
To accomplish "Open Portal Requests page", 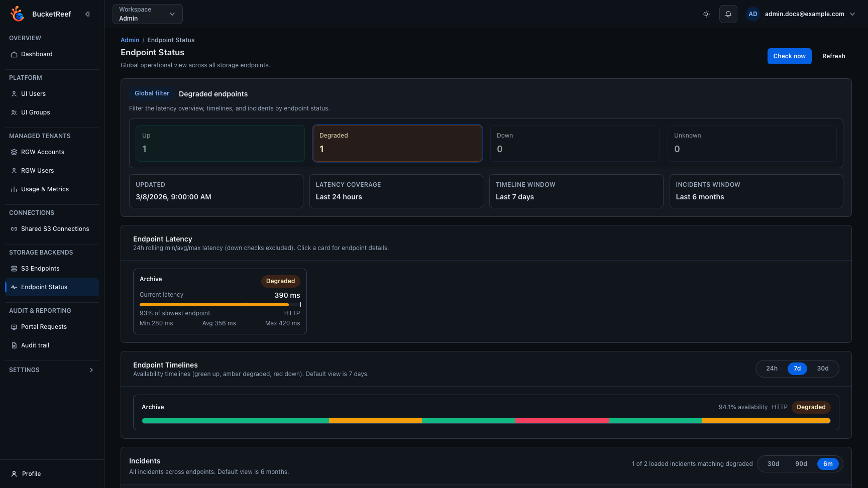I will 52,327.
